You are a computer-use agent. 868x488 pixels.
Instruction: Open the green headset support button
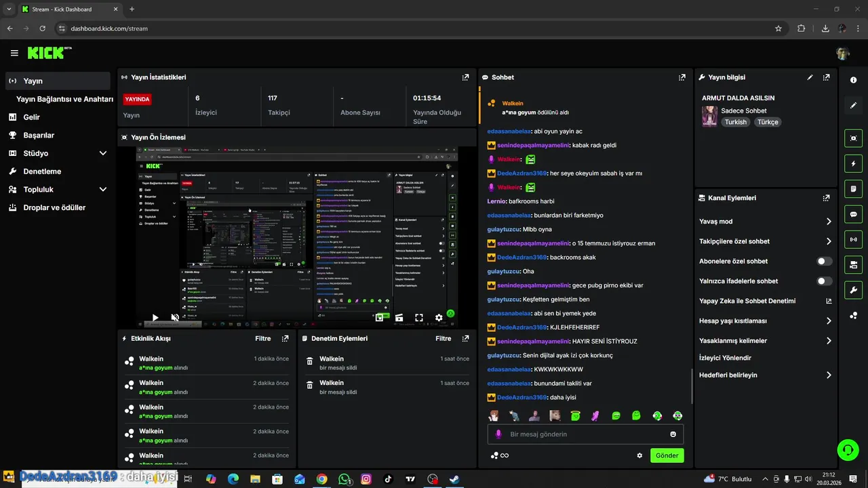coord(848,449)
